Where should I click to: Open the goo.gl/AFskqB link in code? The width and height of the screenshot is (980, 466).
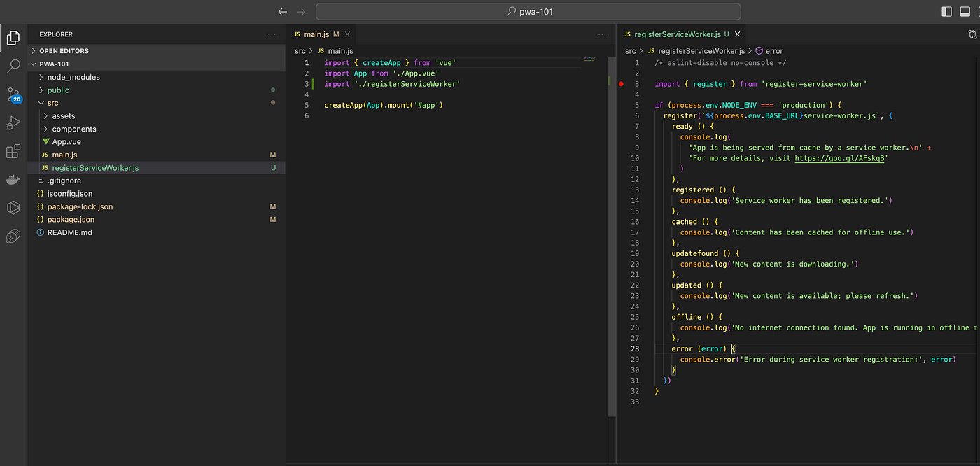pyautogui.click(x=840, y=158)
